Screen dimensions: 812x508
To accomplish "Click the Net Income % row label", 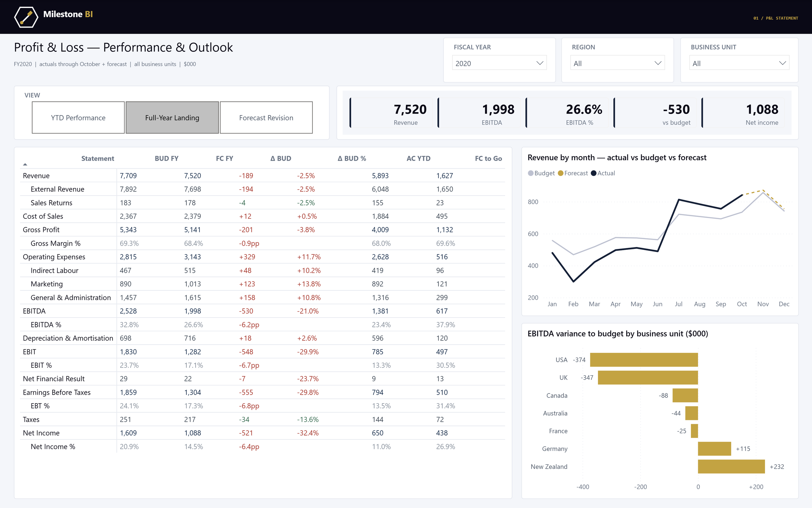I will (x=53, y=446).
